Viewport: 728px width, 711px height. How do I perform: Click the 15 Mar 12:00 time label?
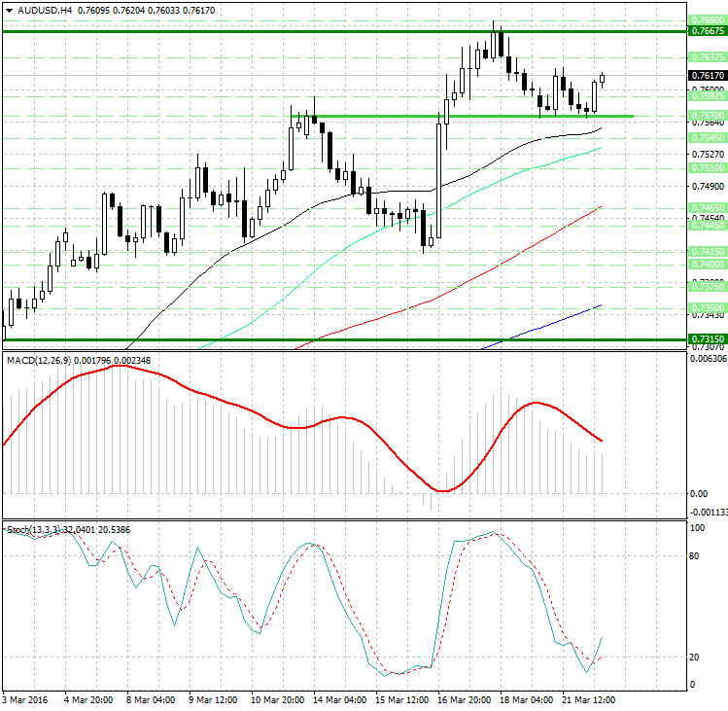[402, 700]
